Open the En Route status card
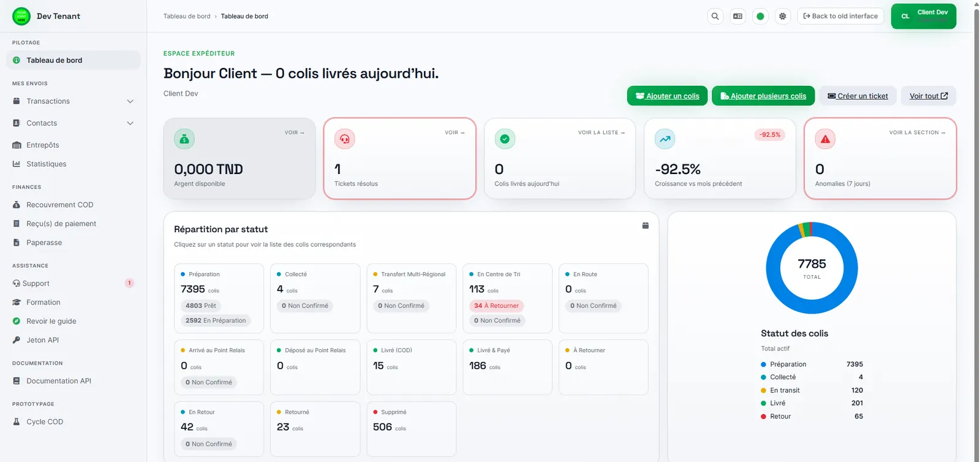This screenshot has width=980, height=462. coord(604,298)
